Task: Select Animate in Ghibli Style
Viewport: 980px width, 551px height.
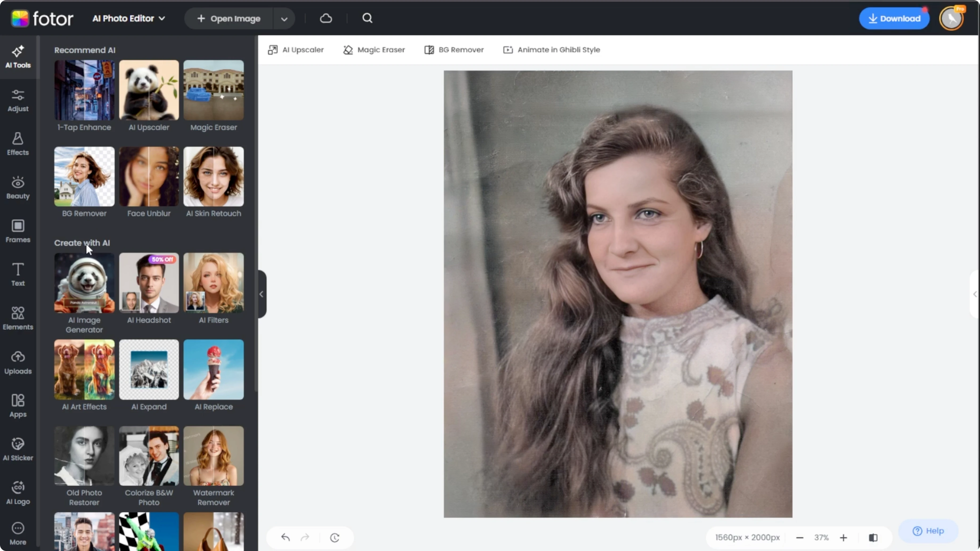Action: 551,50
